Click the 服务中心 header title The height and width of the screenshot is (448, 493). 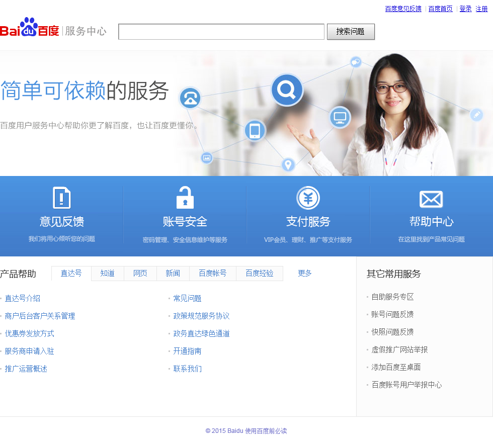(86, 31)
